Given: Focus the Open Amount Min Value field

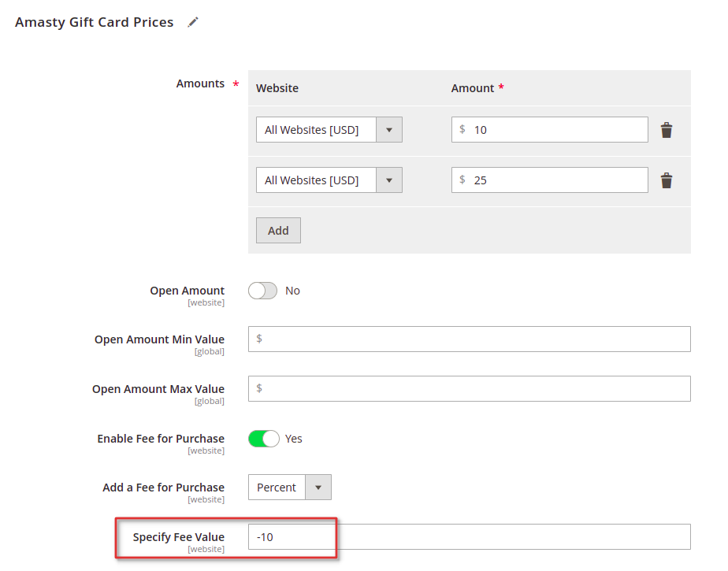Looking at the screenshot, I should (x=470, y=339).
